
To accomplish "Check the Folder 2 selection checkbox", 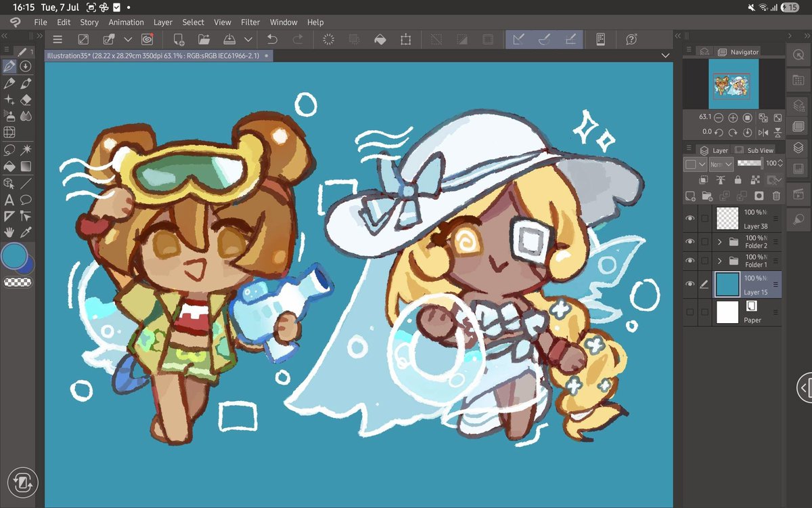I will [705, 242].
